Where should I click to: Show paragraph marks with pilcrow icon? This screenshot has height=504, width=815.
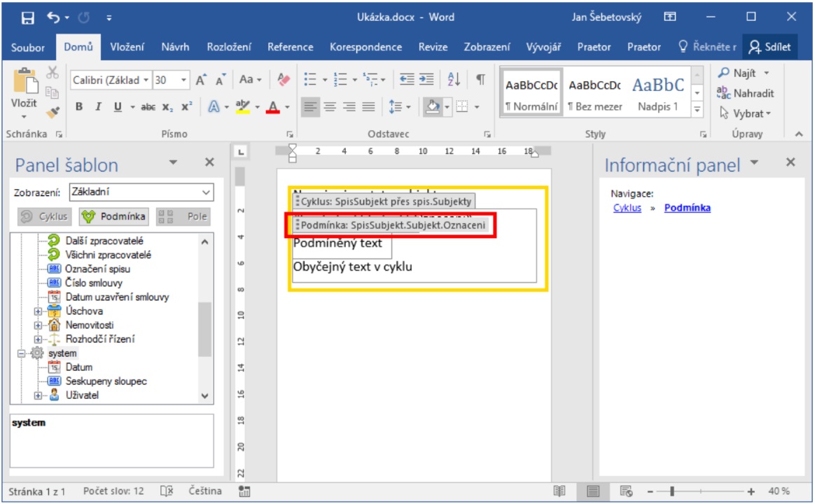[x=480, y=80]
